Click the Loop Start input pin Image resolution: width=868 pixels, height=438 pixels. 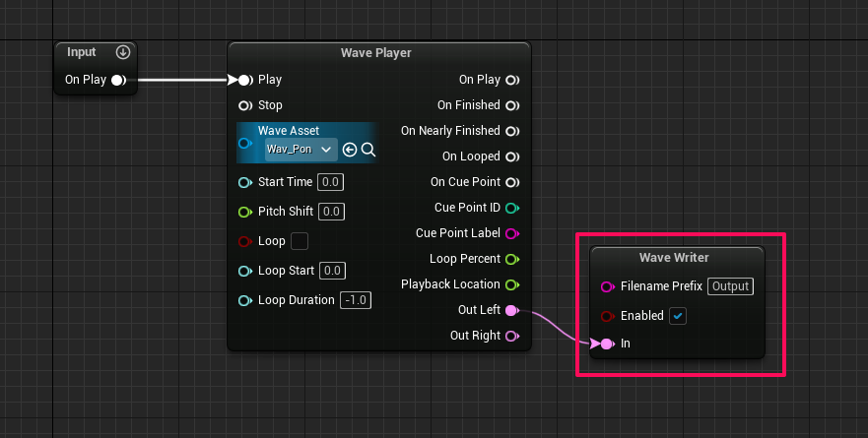(x=245, y=271)
